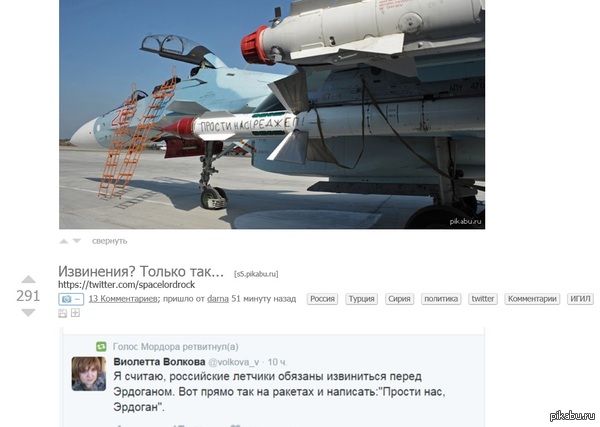Open the 13 Комментариев link
Viewport: 600px width, 427px height.
pyautogui.click(x=123, y=299)
